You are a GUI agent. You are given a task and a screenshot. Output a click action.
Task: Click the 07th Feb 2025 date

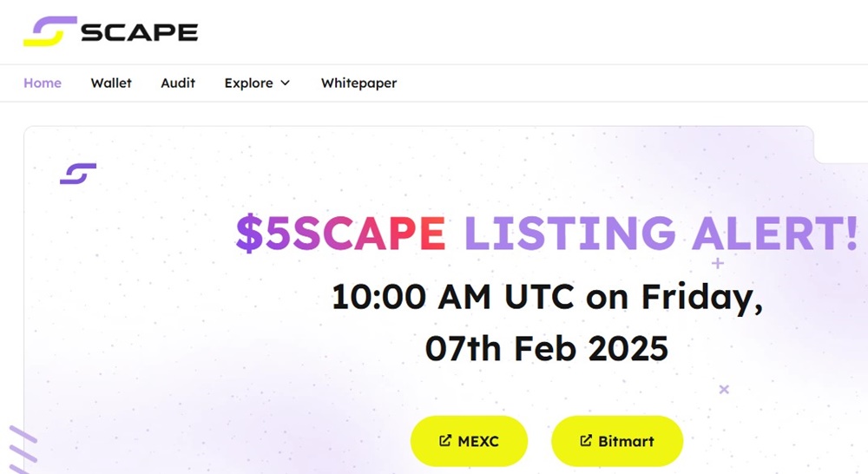(547, 348)
